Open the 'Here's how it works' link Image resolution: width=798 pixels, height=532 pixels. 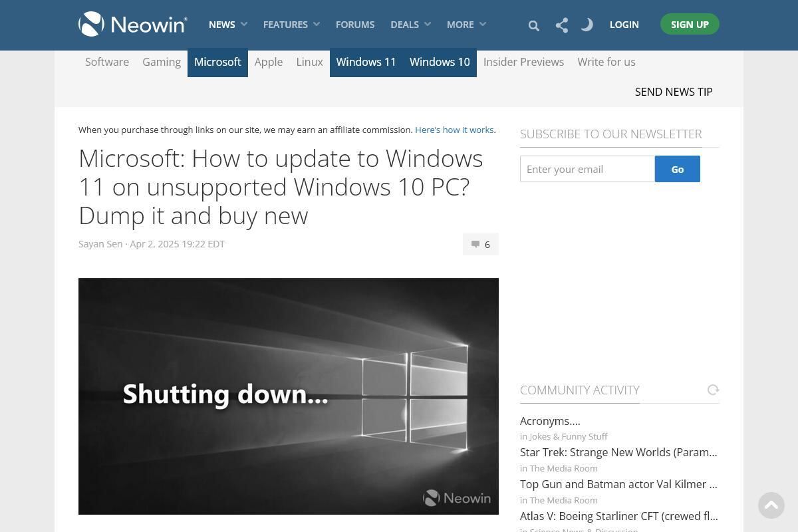click(x=454, y=130)
